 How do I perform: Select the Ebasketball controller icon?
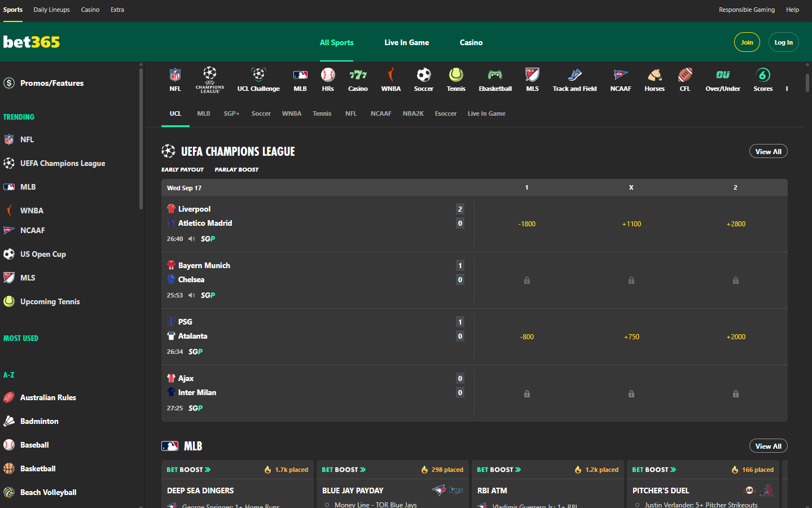[495, 73]
